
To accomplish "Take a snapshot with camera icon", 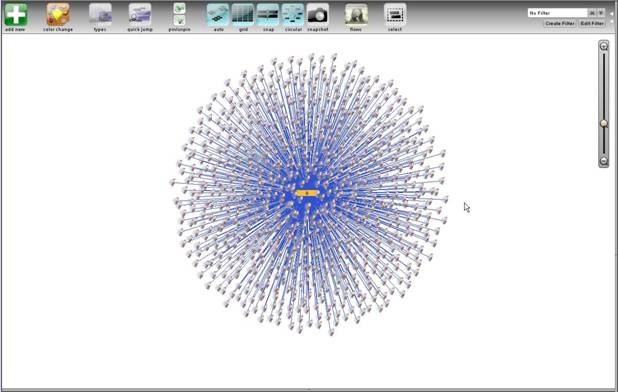I will [x=318, y=15].
